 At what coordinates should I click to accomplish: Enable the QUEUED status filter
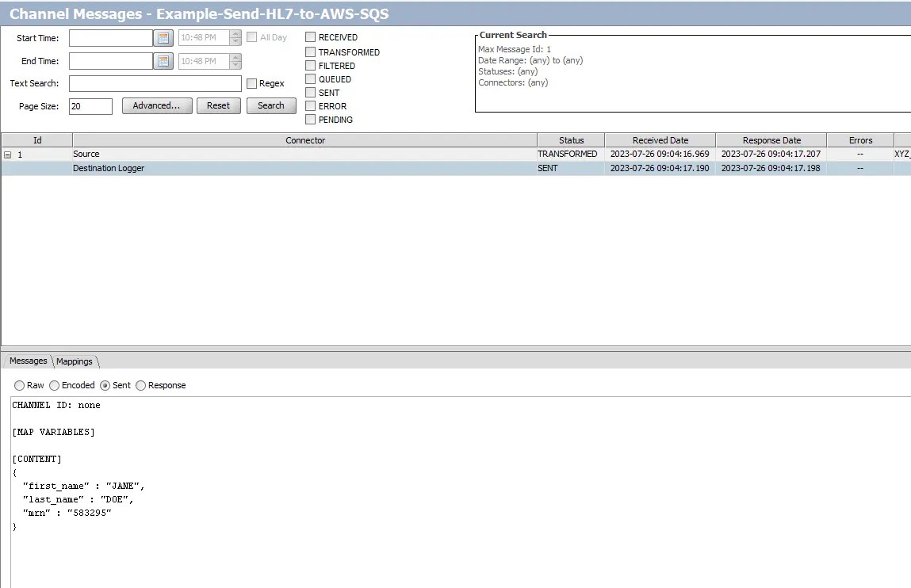point(310,78)
